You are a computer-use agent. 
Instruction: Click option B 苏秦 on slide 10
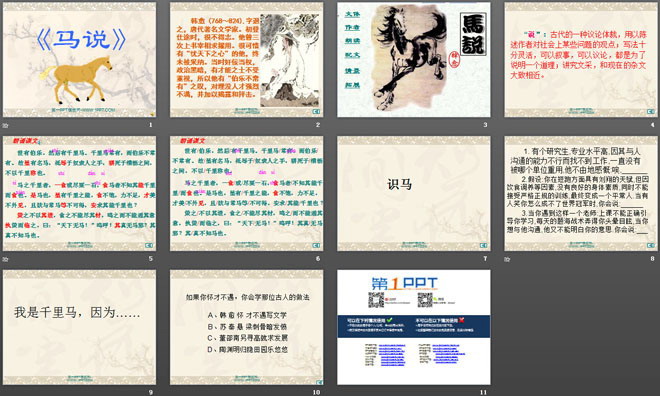(x=247, y=327)
